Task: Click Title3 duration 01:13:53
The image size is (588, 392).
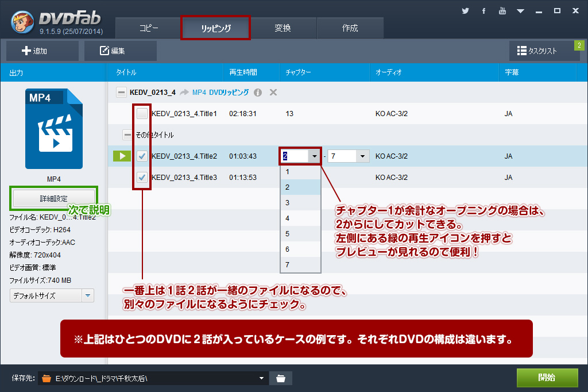Action: 243,177
